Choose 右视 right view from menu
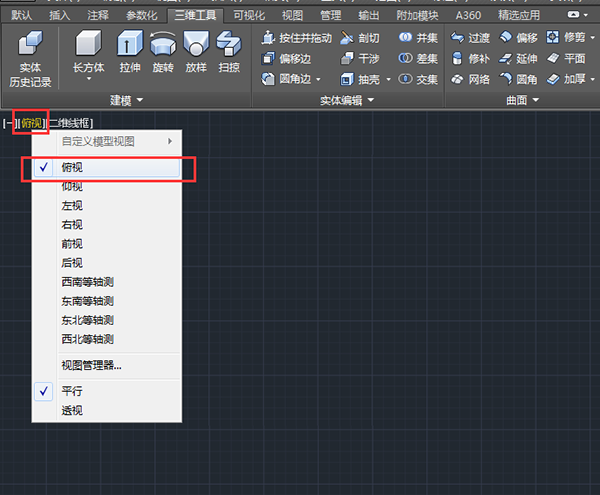Screen dimensions: 600x495 click(107, 225)
